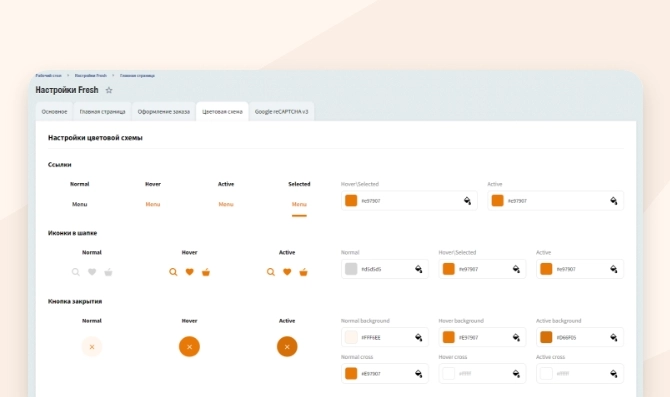Edit hex value in links Hover\Selected input
This screenshot has width=670, height=397.
point(409,201)
